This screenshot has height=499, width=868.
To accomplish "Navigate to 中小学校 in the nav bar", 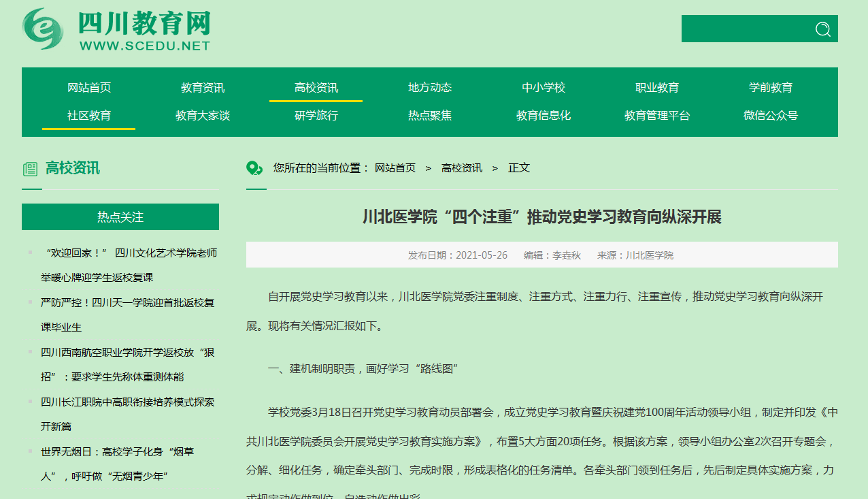I will pos(544,87).
